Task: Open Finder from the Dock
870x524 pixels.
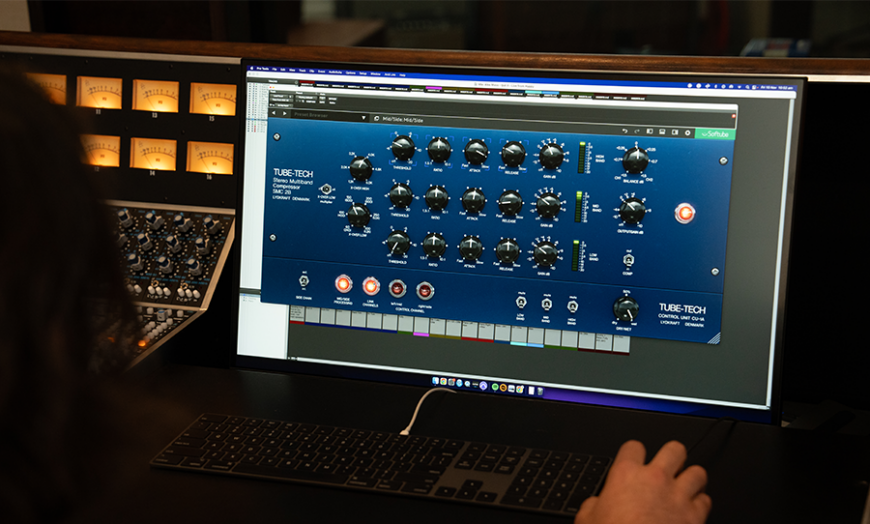Action: (x=436, y=380)
